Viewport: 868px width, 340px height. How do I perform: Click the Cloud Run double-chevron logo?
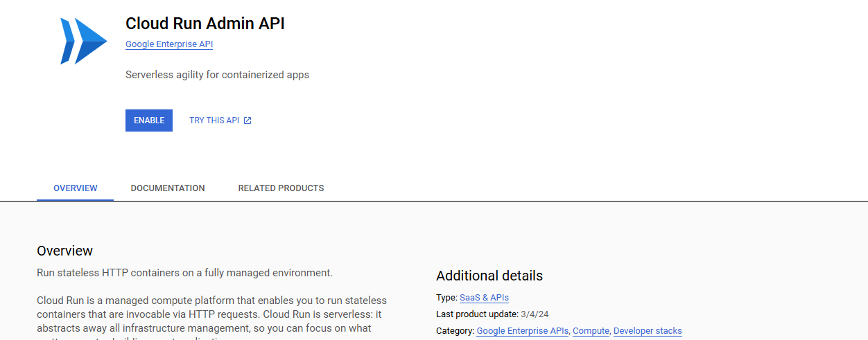click(83, 42)
